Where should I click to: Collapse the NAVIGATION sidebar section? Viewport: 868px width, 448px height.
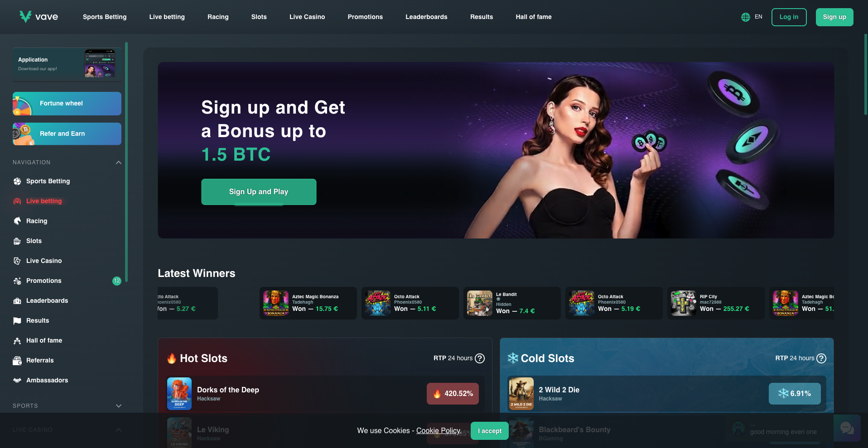pos(119,162)
